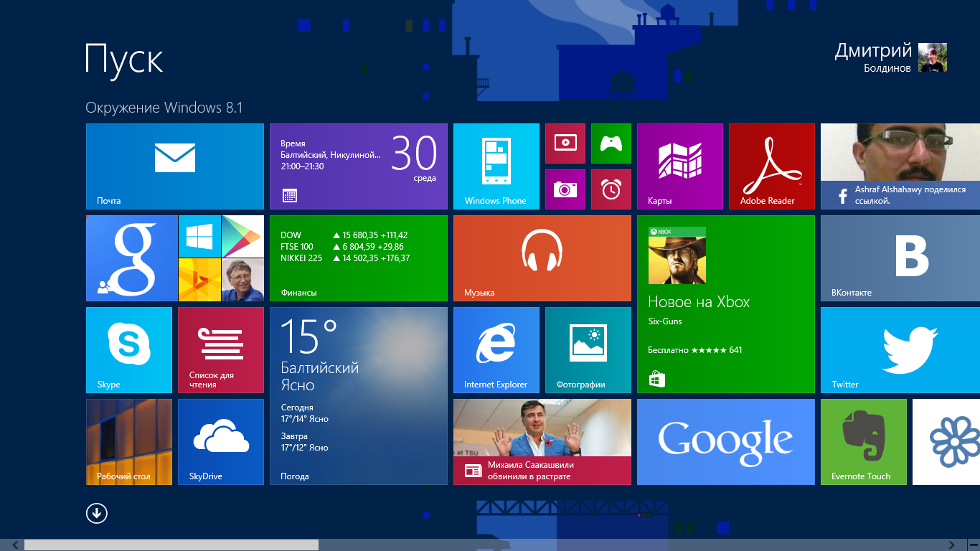This screenshot has width=980, height=551.
Task: Launch the Windows Phone tile
Action: coord(496,166)
